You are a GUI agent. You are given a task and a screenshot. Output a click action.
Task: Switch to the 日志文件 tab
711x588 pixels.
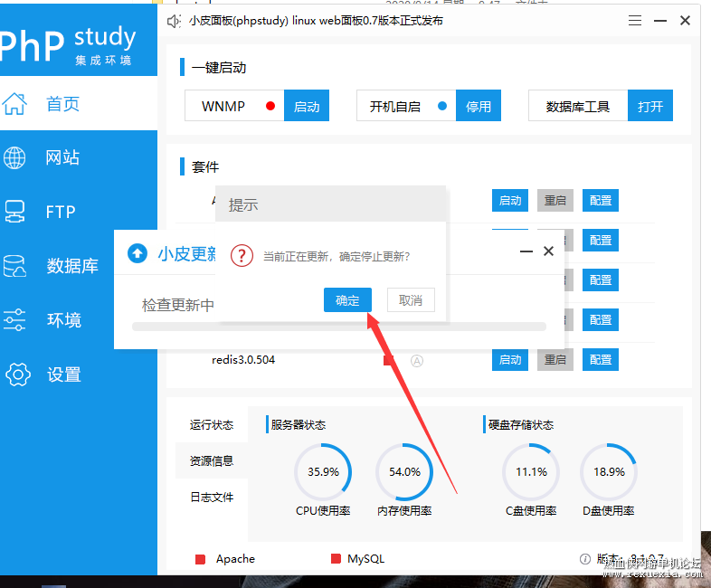(212, 497)
